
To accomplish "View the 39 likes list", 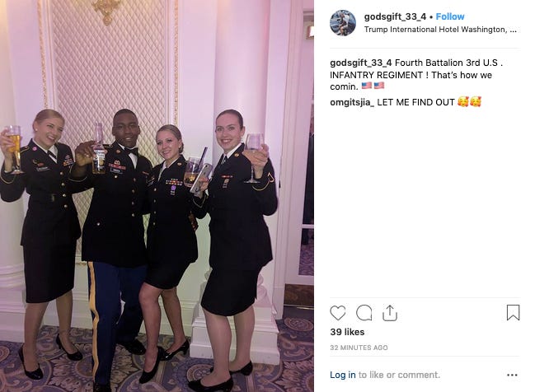I will (347, 332).
